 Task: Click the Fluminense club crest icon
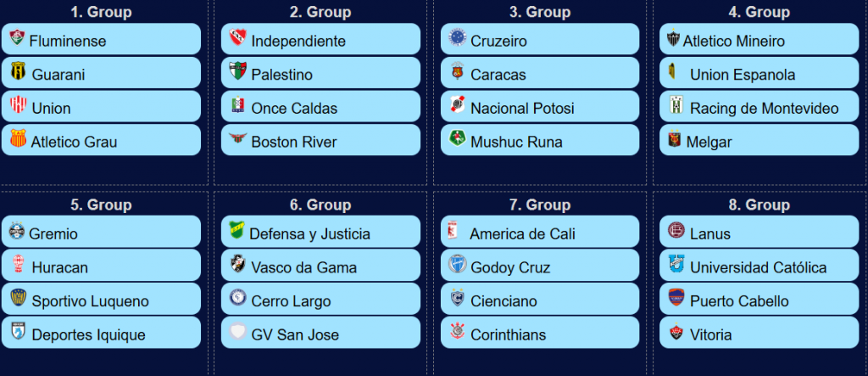click(17, 38)
